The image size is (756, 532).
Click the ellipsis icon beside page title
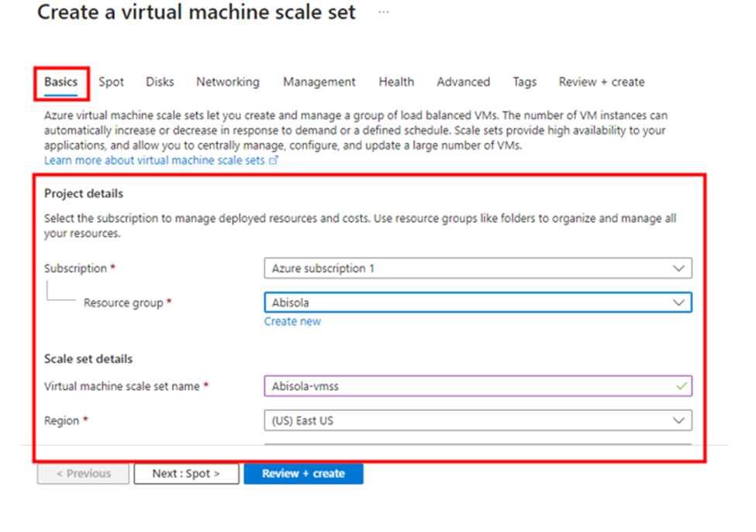[x=383, y=12]
